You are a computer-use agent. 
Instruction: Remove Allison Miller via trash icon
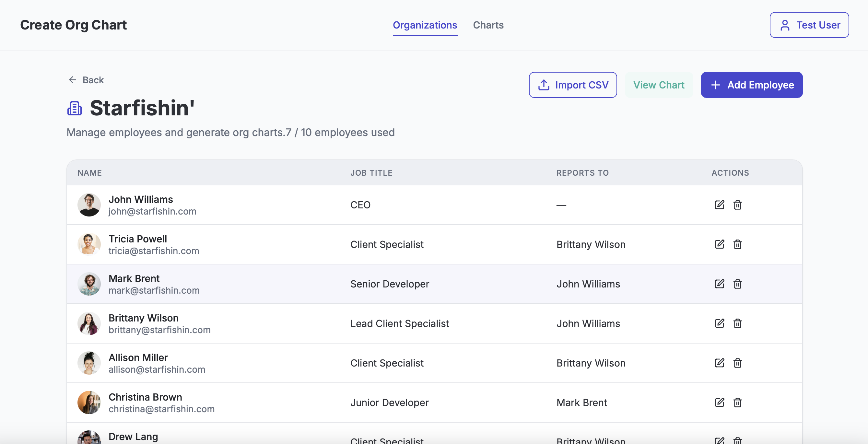[737, 363]
